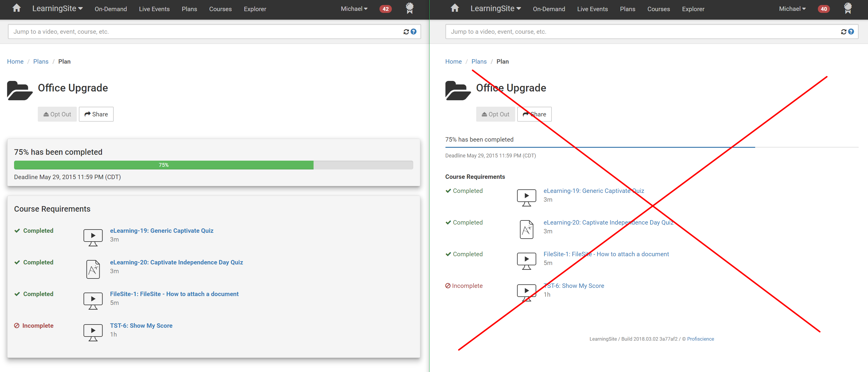
Task: Open Explorer in the right navbar
Action: coord(693,9)
